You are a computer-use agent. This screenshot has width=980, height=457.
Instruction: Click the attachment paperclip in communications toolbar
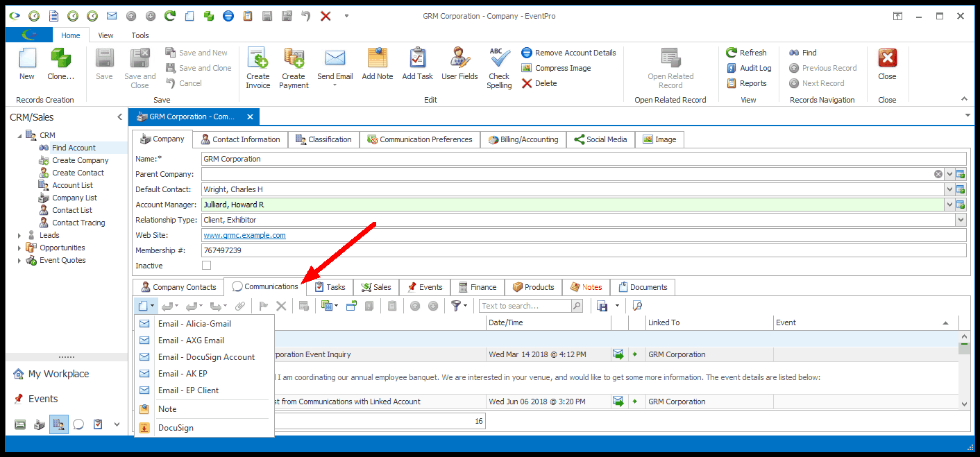point(239,306)
